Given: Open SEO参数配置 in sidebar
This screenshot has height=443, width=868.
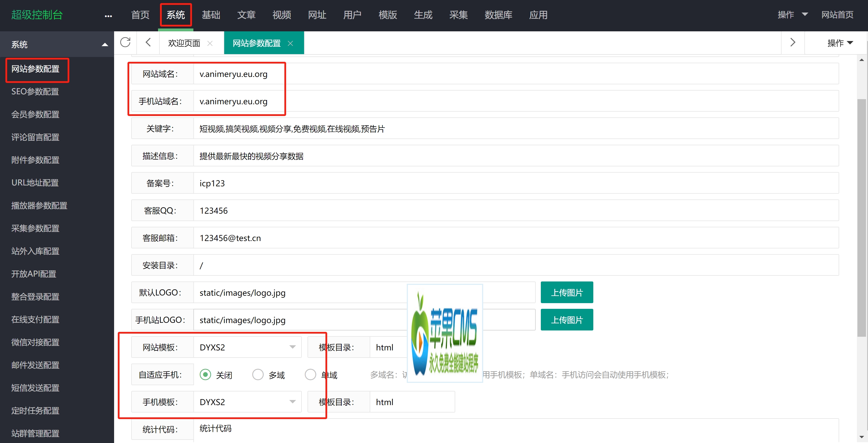Looking at the screenshot, I should click(x=35, y=91).
